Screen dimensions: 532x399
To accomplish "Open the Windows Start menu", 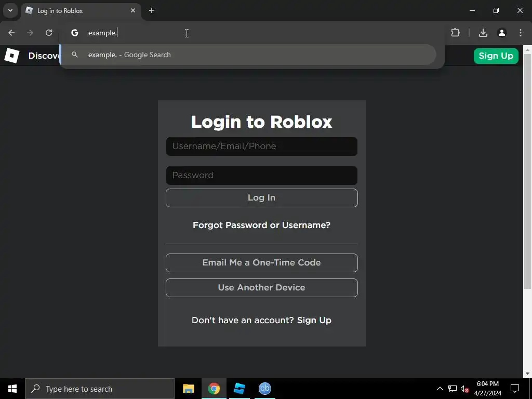I will (x=12, y=389).
